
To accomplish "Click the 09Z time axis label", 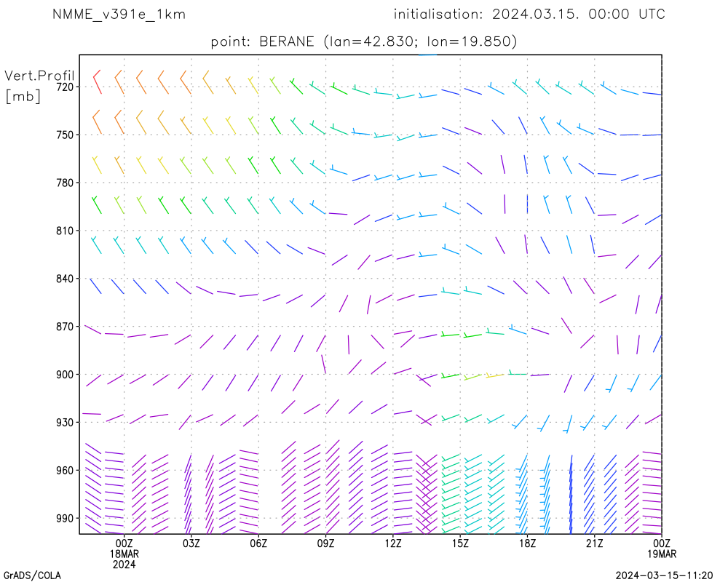I will coord(326,543).
